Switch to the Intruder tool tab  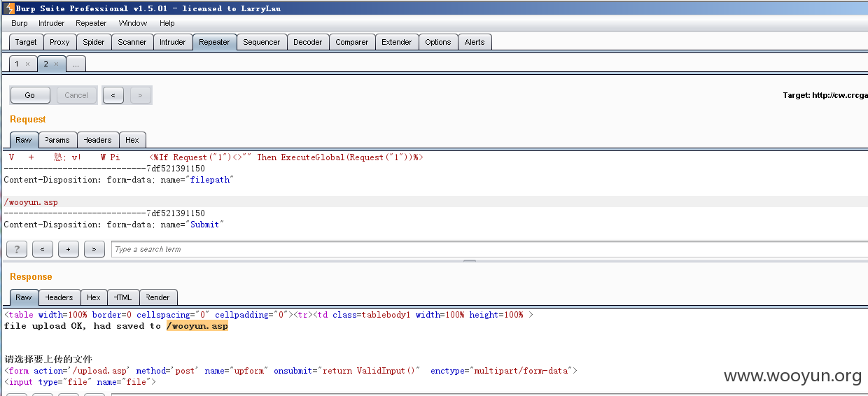click(x=173, y=42)
